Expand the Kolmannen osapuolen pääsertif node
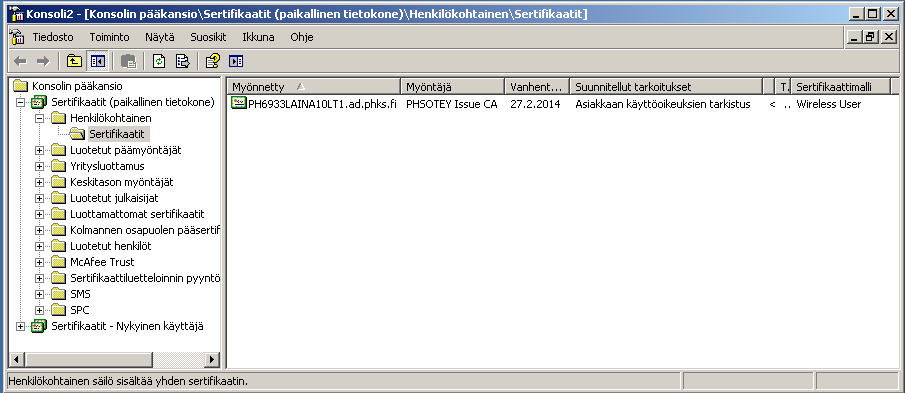This screenshot has height=393, width=905. click(39, 230)
